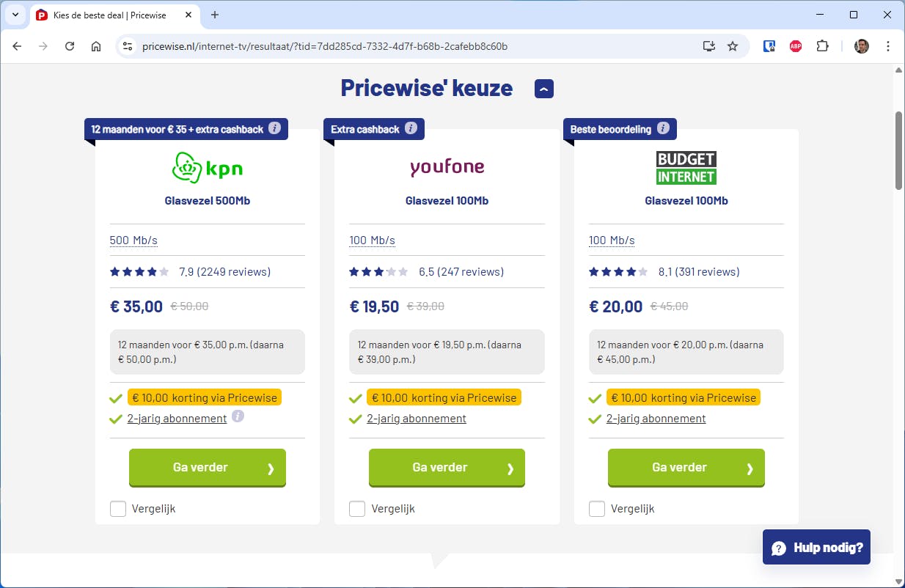Open Youfone 6,5 (247 reviews) rating
The image size is (905, 588).
point(426,272)
